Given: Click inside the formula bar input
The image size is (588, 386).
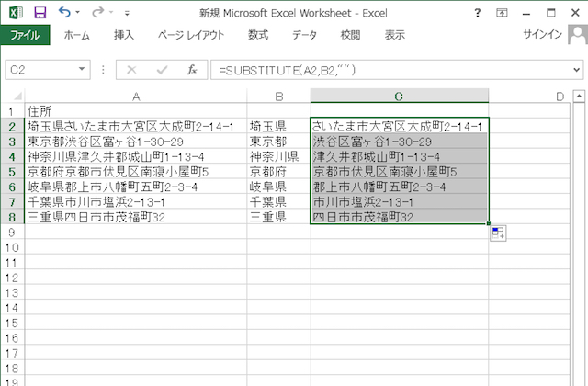Looking at the screenshot, I should click(386, 70).
